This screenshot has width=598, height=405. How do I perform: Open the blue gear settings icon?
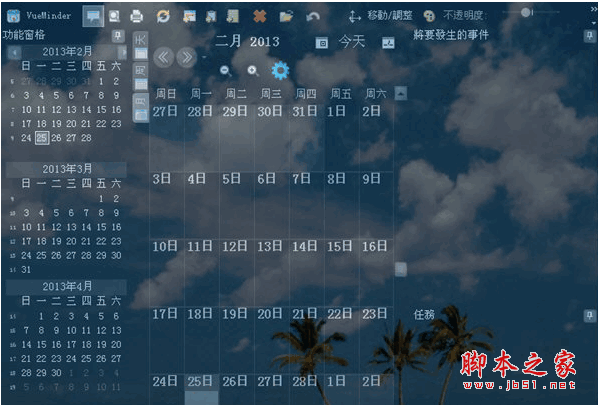(280, 71)
